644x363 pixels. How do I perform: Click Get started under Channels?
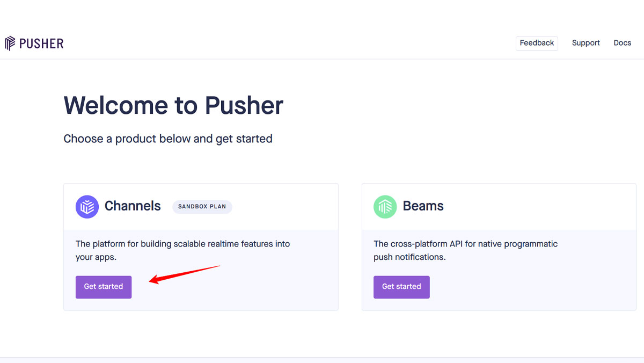coord(104,287)
